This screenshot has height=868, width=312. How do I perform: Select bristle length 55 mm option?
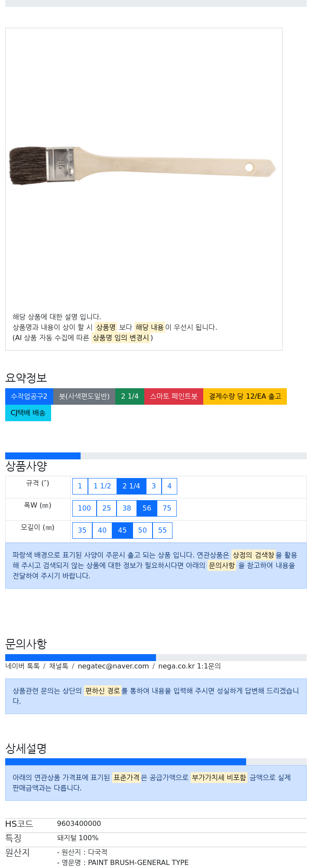pos(162,531)
